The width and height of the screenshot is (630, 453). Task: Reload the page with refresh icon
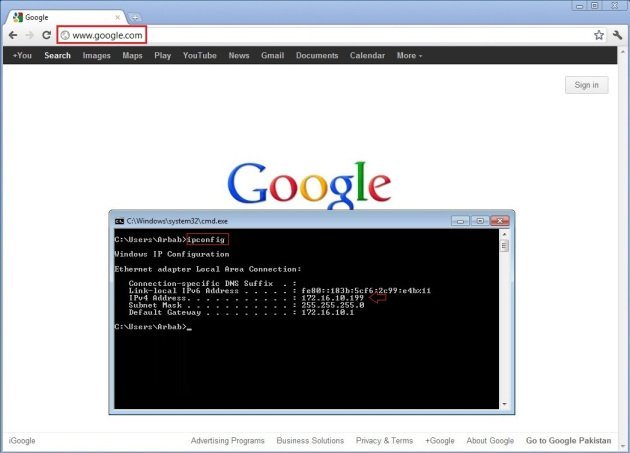[x=47, y=35]
